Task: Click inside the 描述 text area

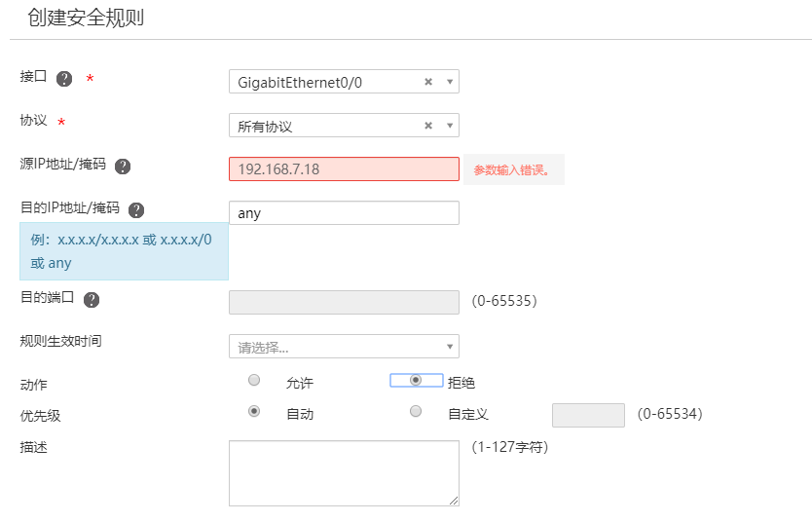Action: [344, 472]
